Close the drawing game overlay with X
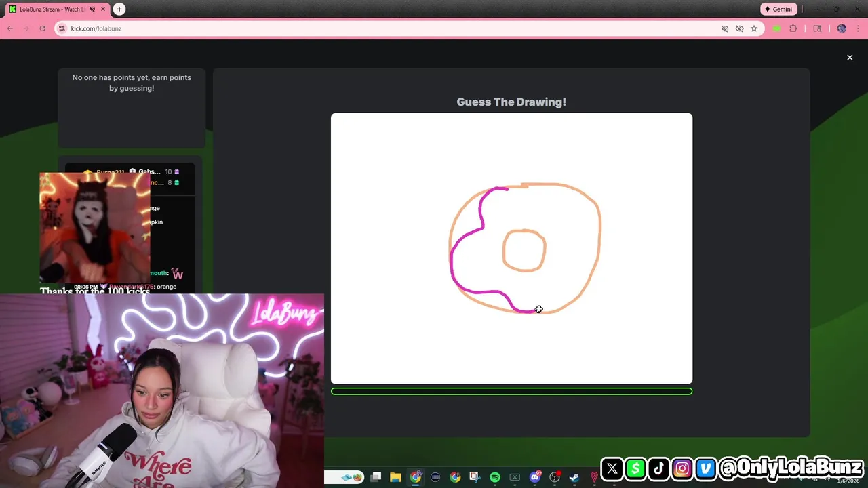 pos(850,58)
